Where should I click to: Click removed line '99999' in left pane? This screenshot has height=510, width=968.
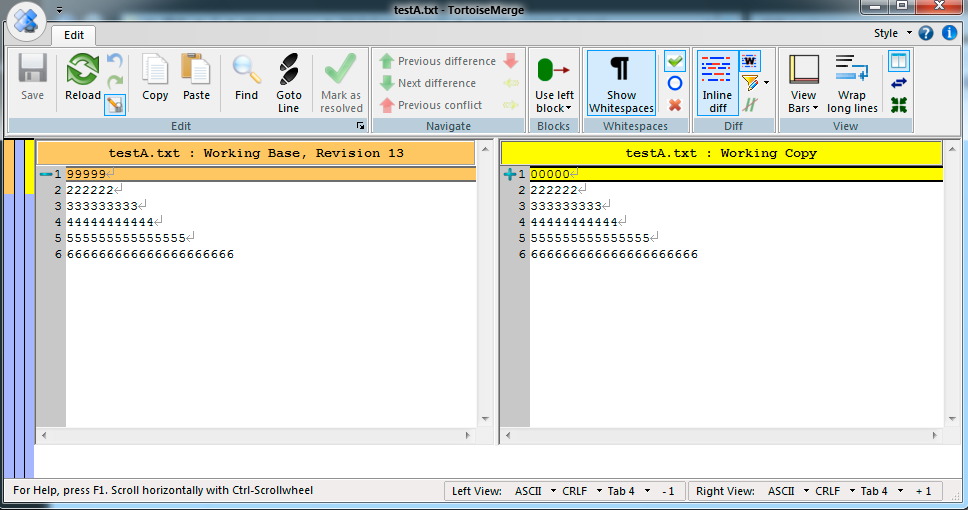click(270, 174)
